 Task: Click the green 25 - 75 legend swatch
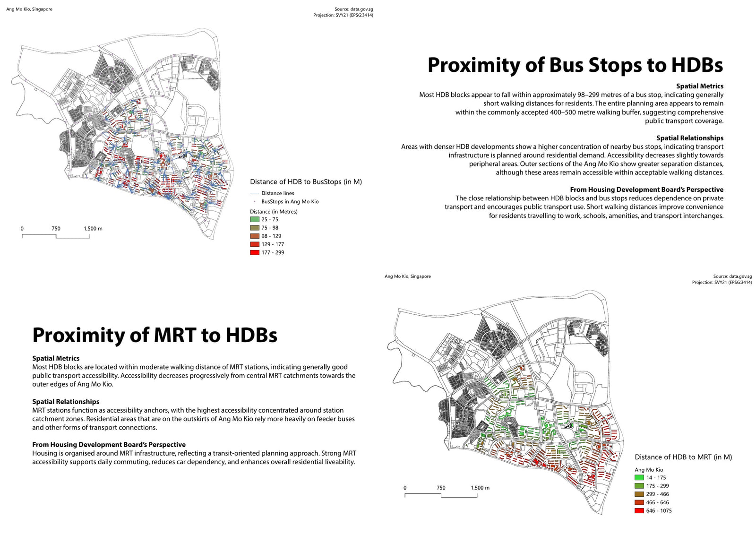(255, 219)
